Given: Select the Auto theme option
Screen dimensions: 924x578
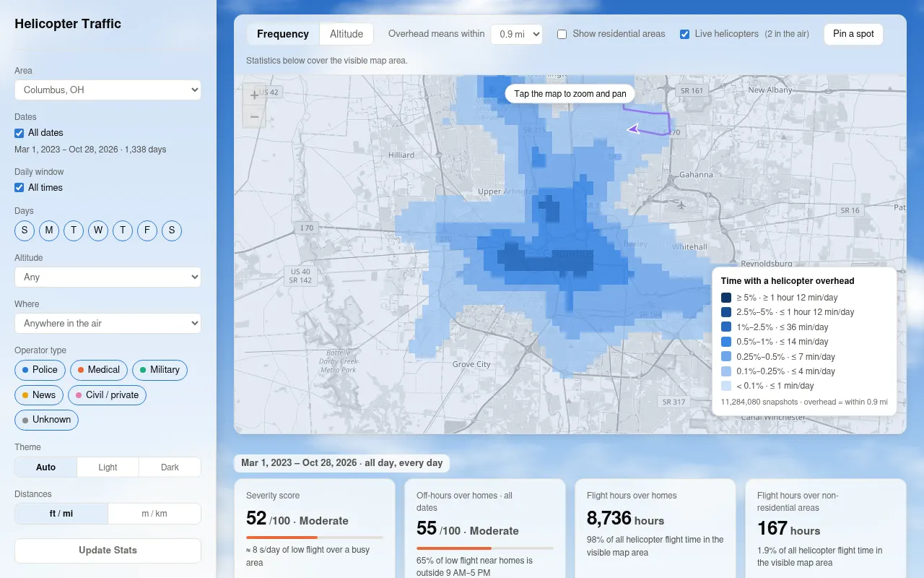Looking at the screenshot, I should click(45, 467).
